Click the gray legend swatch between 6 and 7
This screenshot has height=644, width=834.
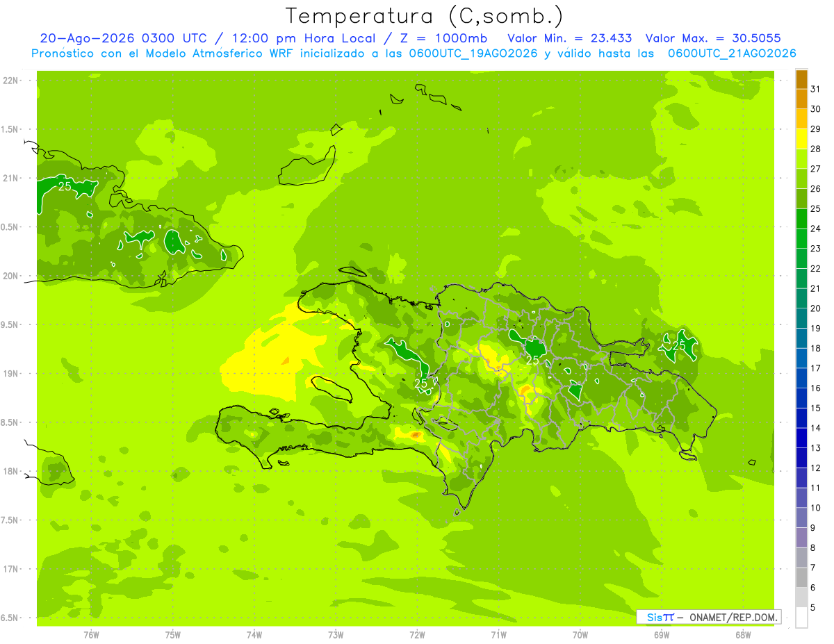coord(801,578)
